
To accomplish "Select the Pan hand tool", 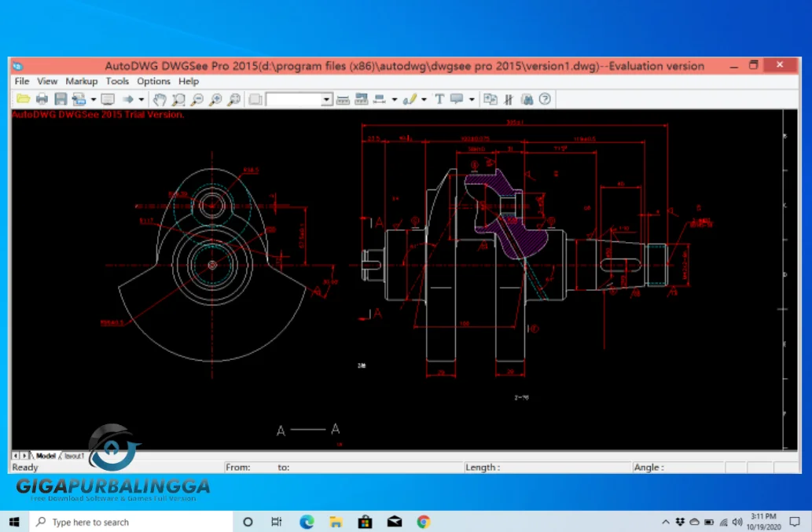I will pos(160,99).
